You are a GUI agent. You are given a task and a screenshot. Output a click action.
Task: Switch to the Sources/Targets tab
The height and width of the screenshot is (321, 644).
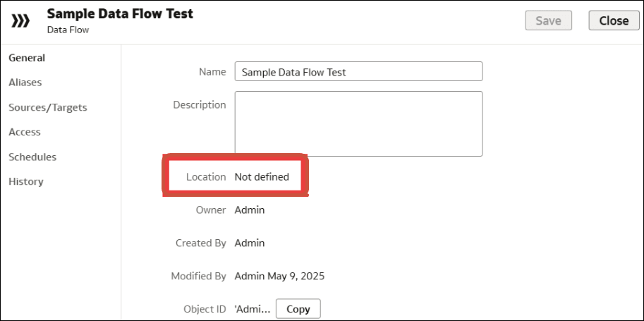[x=48, y=107]
